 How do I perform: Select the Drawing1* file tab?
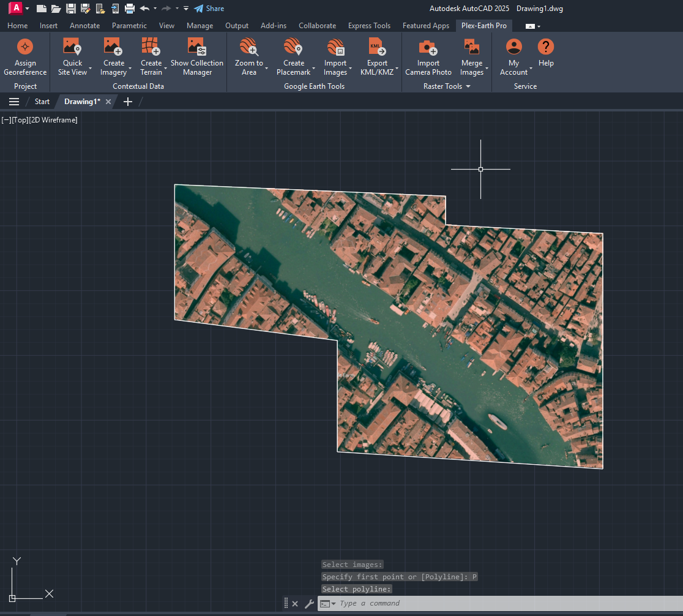tap(83, 102)
